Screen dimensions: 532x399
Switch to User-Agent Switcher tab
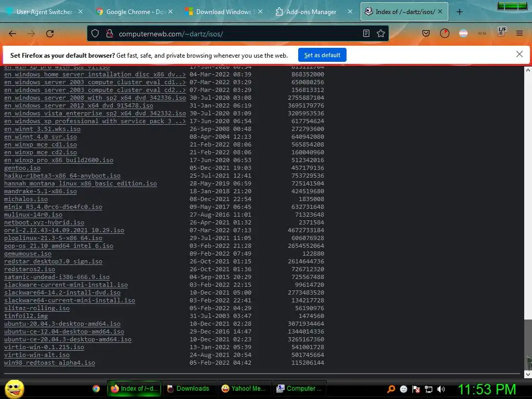(45, 12)
